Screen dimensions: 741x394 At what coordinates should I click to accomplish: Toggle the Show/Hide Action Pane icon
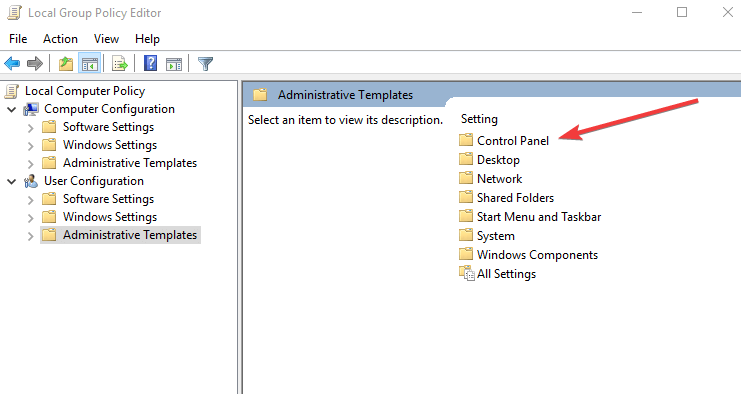point(174,63)
